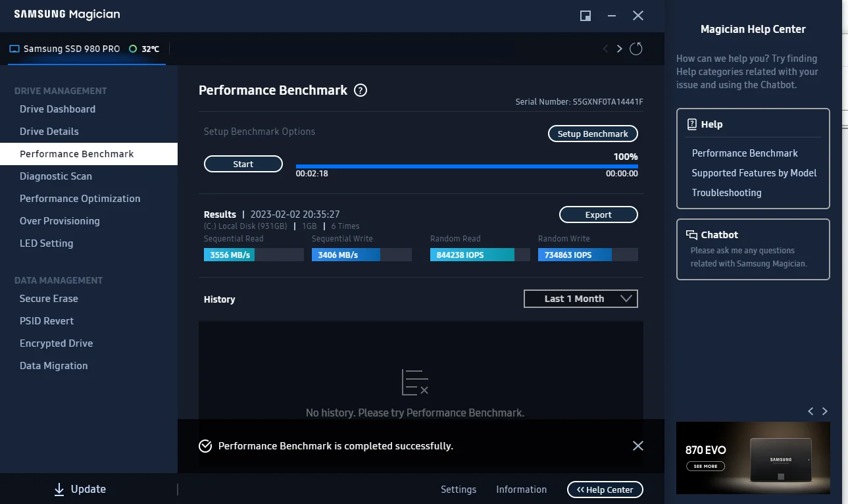Click the Chatbot speech bubble icon
This screenshot has width=848, height=504.
coord(692,235)
